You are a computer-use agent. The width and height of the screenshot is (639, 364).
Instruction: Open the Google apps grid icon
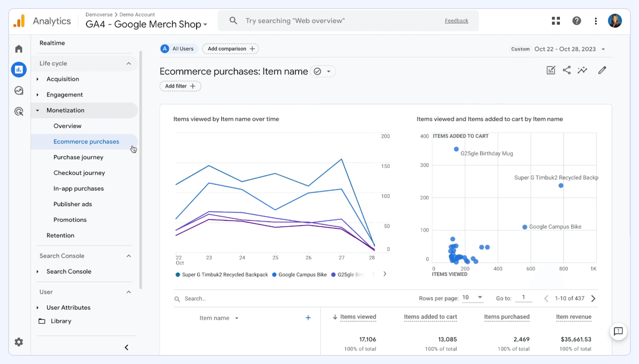tap(556, 20)
